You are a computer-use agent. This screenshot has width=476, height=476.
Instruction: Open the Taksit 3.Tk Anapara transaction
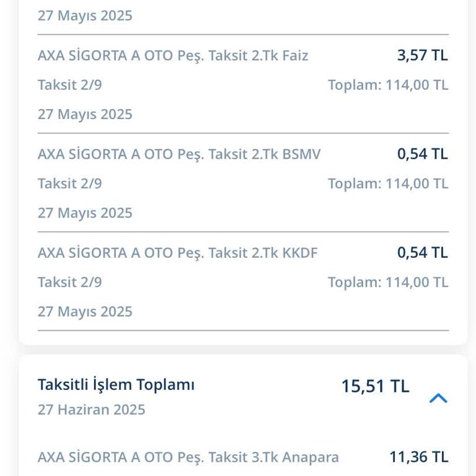click(188, 457)
